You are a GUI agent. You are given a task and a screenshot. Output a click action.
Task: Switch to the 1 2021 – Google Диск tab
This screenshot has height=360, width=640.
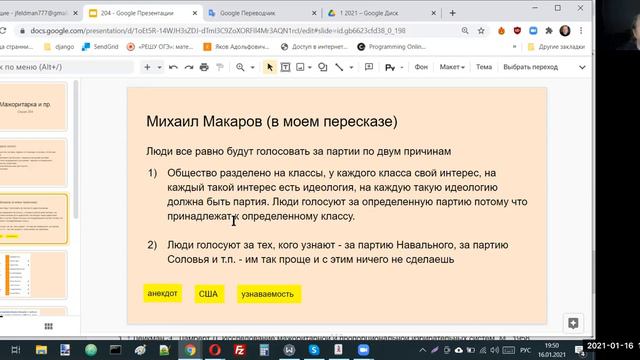coord(382,13)
